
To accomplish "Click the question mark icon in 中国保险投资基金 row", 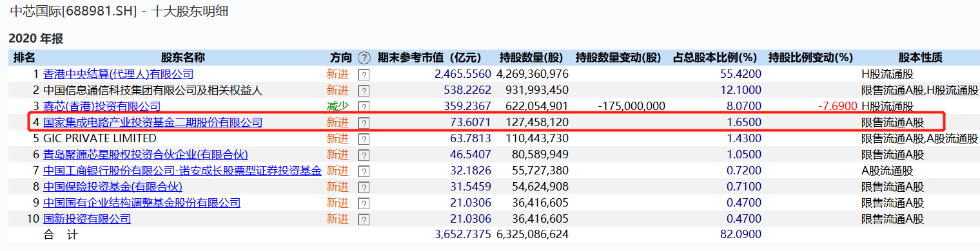I will pyautogui.click(x=364, y=187).
